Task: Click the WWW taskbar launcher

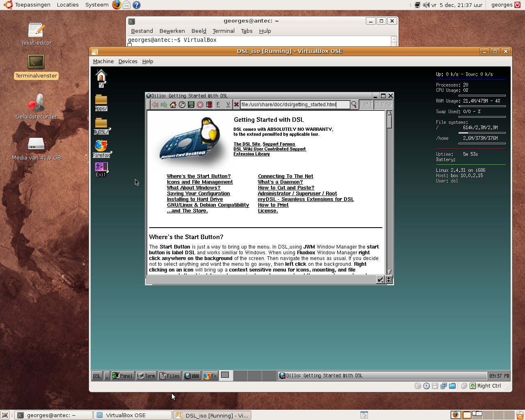Action: [x=192, y=376]
